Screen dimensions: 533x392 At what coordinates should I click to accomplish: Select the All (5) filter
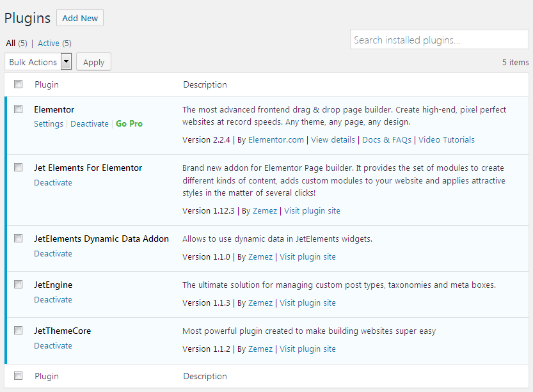pyautogui.click(x=11, y=43)
